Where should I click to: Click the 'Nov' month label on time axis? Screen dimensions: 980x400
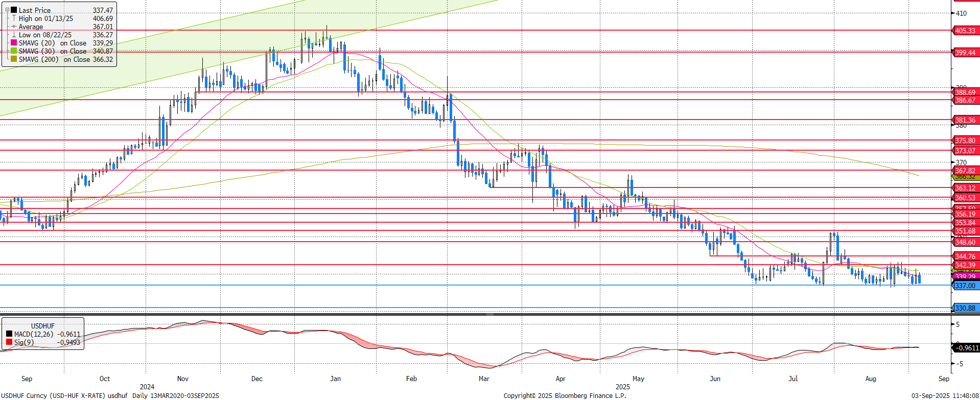pos(182,379)
